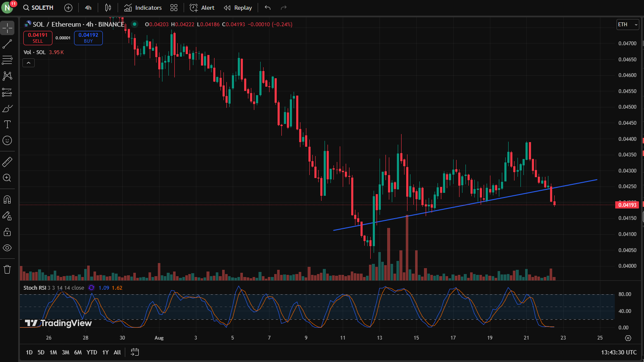This screenshot has width=644, height=362.
Task: Open the emoji and icons tool
Action: [x=7, y=140]
